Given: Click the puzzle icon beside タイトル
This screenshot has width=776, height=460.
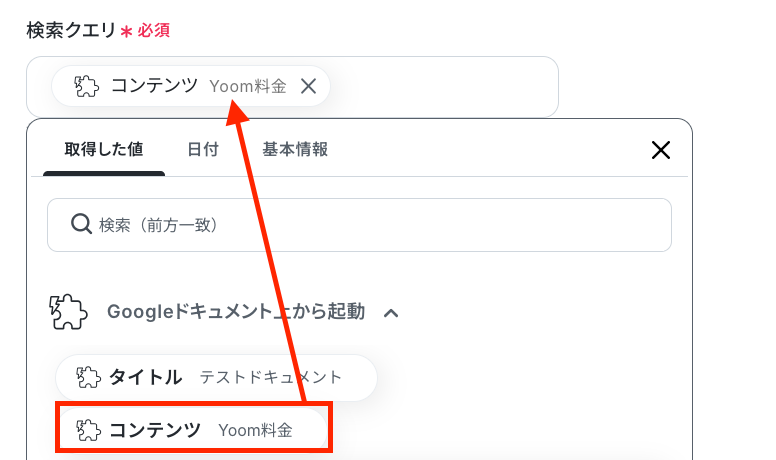Looking at the screenshot, I should 89,377.
